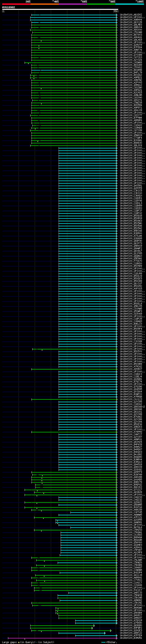Screen dimensions: 146x644
Task: Select hit UniRef100_Q7XXR8
Action: [131, 55]
